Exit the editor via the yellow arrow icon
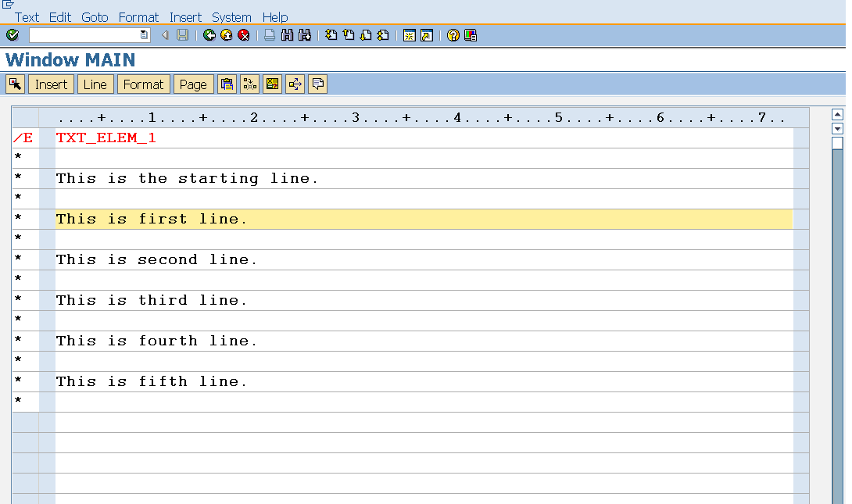This screenshot has width=852, height=504. coord(225,34)
